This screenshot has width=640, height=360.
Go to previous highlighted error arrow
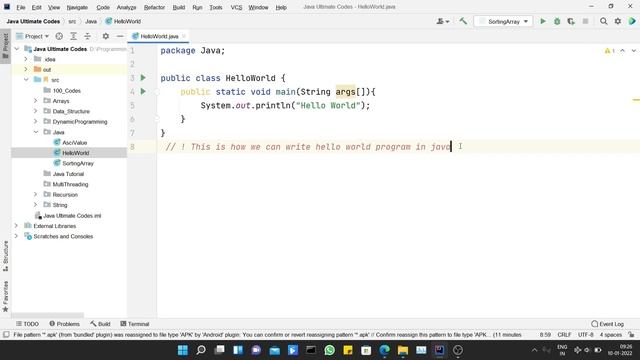click(x=622, y=51)
